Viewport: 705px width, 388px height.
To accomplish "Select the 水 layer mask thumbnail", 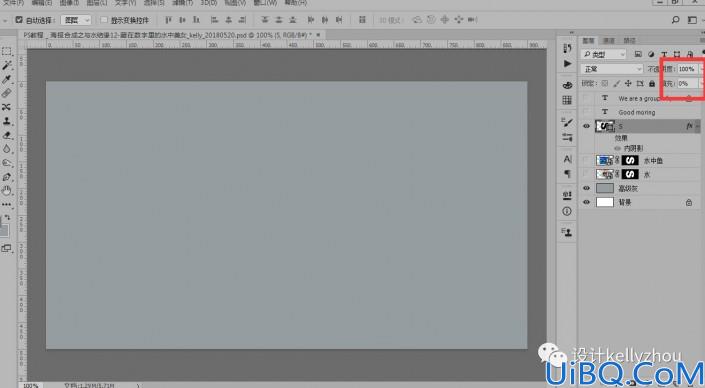I will [630, 174].
